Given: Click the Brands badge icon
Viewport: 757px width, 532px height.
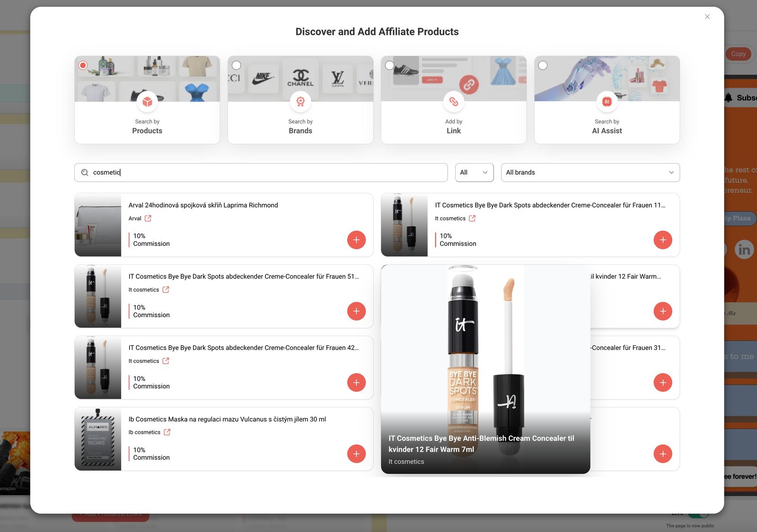Looking at the screenshot, I should pyautogui.click(x=300, y=101).
